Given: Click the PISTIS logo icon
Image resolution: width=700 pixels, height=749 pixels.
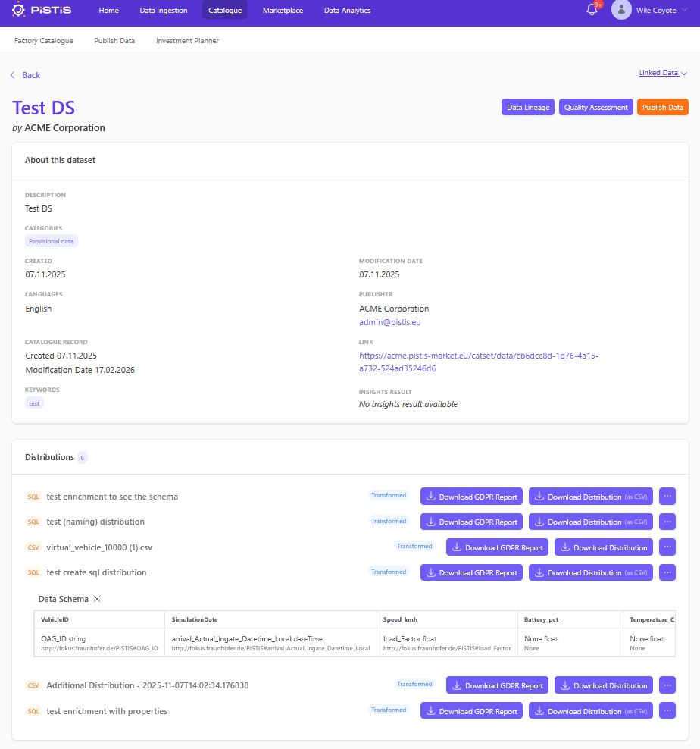Looking at the screenshot, I should (x=18, y=10).
